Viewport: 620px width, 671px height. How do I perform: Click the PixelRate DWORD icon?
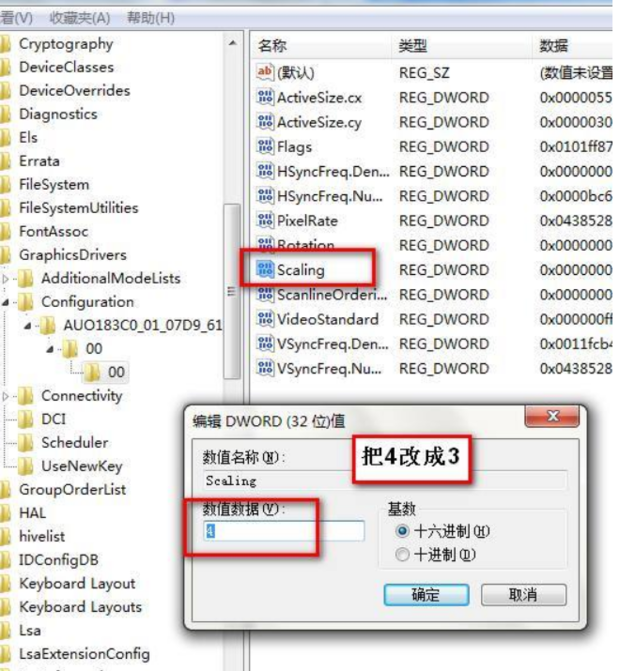(x=265, y=220)
